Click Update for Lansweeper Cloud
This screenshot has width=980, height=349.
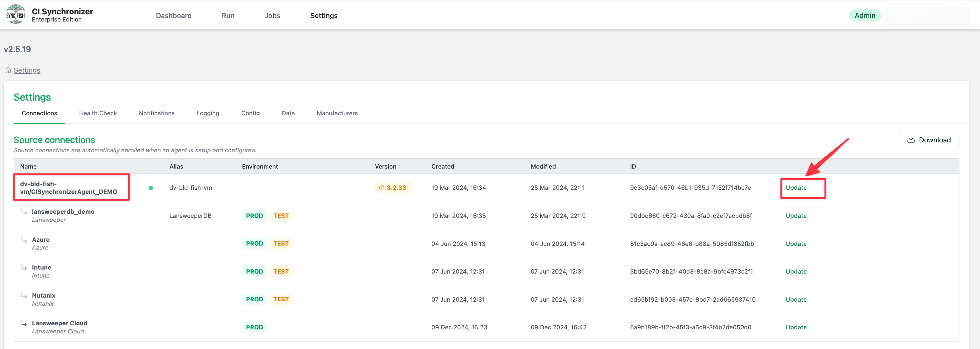796,328
